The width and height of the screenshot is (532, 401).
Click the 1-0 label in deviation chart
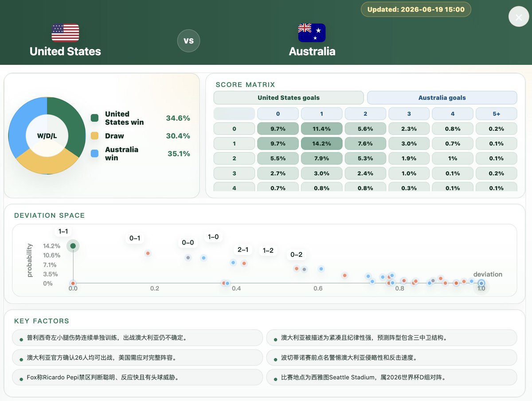[x=213, y=237]
